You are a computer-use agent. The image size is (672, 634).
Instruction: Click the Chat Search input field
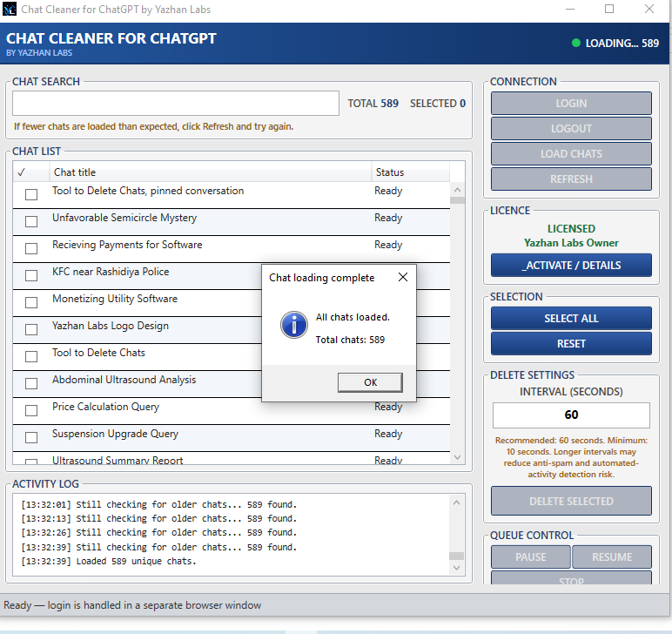pos(176,104)
